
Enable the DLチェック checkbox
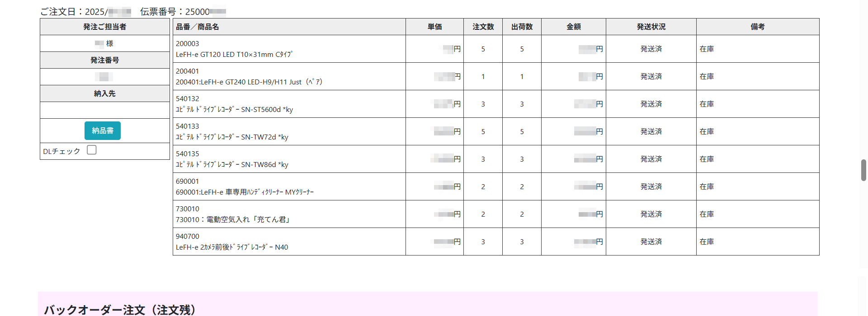click(92, 150)
